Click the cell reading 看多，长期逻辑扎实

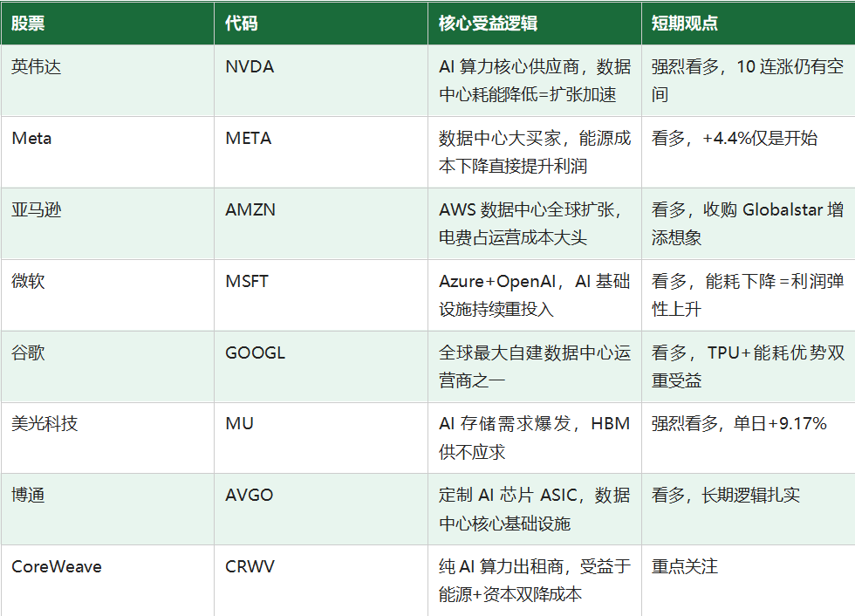tap(749, 510)
